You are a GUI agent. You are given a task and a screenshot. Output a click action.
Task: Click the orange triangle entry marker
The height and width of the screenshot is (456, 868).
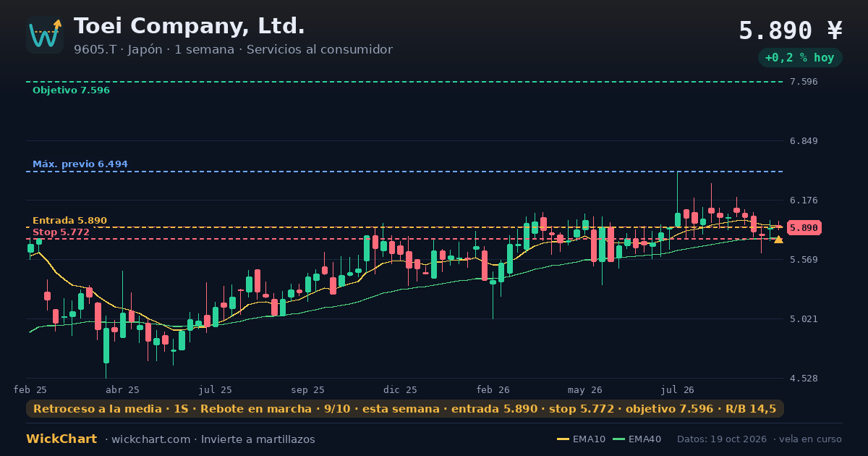tap(778, 239)
